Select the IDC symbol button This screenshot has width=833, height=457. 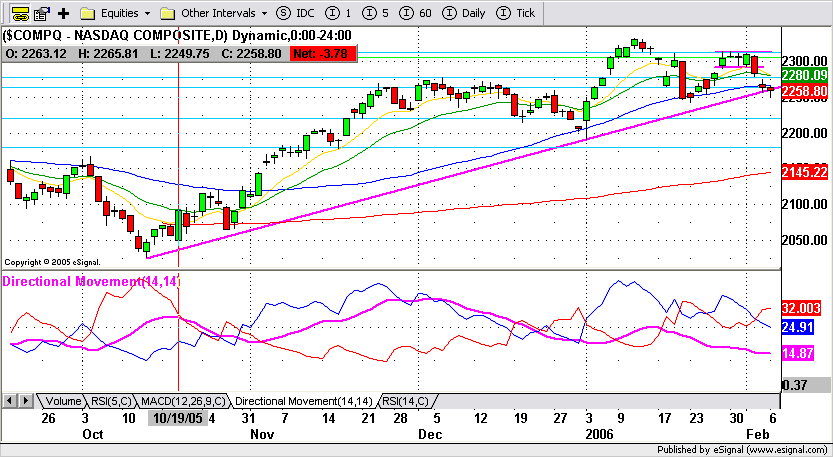pyautogui.click(x=295, y=13)
